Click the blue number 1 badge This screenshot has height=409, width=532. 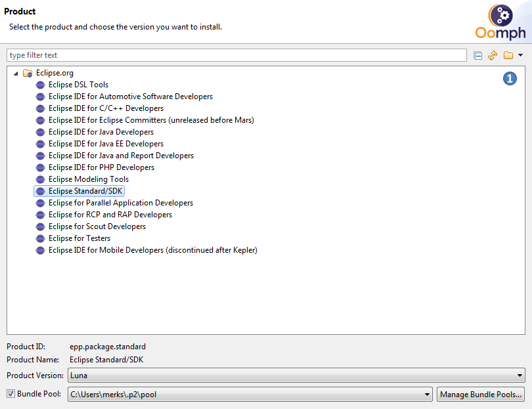click(x=510, y=79)
